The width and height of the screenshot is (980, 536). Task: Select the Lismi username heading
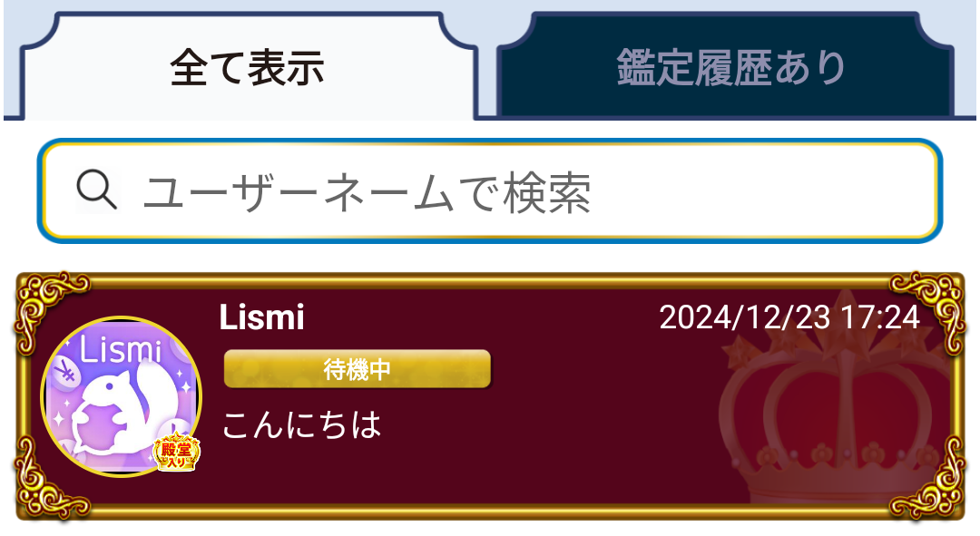coord(262,317)
